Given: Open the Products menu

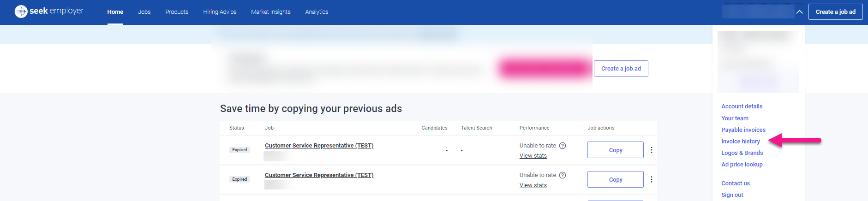Looking at the screenshot, I should pyautogui.click(x=177, y=12).
